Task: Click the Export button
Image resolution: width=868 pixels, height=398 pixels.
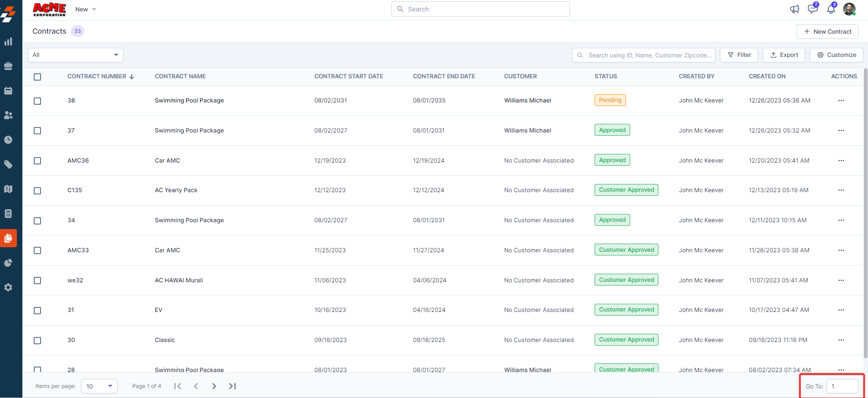Action: pos(784,55)
